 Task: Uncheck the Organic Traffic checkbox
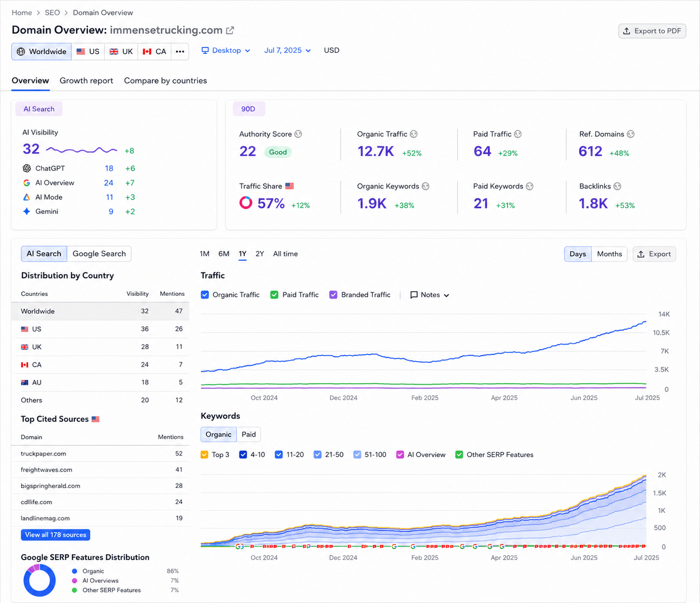click(x=205, y=295)
